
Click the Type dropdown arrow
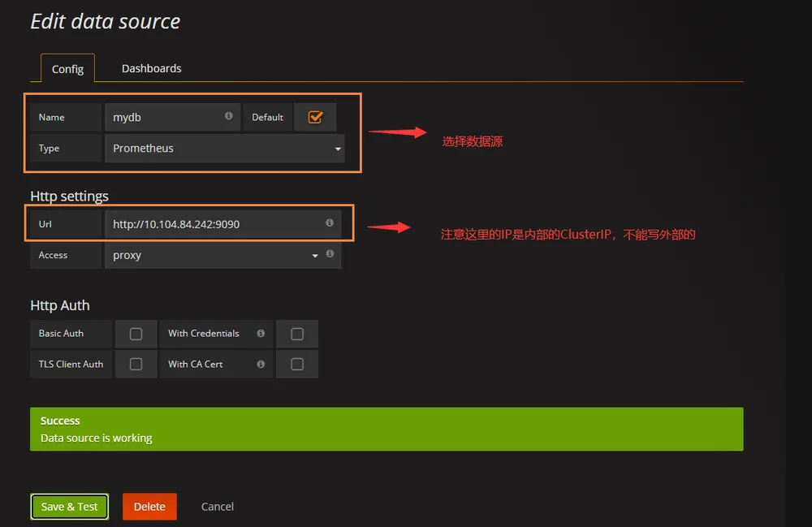(x=338, y=149)
